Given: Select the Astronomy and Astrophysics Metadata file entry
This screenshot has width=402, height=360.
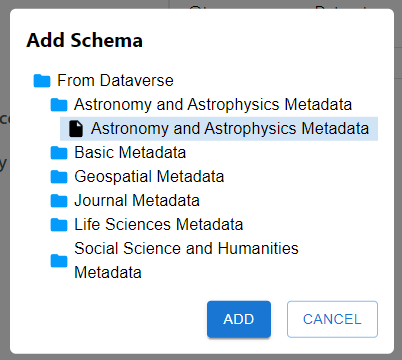Looking at the screenshot, I should tap(219, 129).
